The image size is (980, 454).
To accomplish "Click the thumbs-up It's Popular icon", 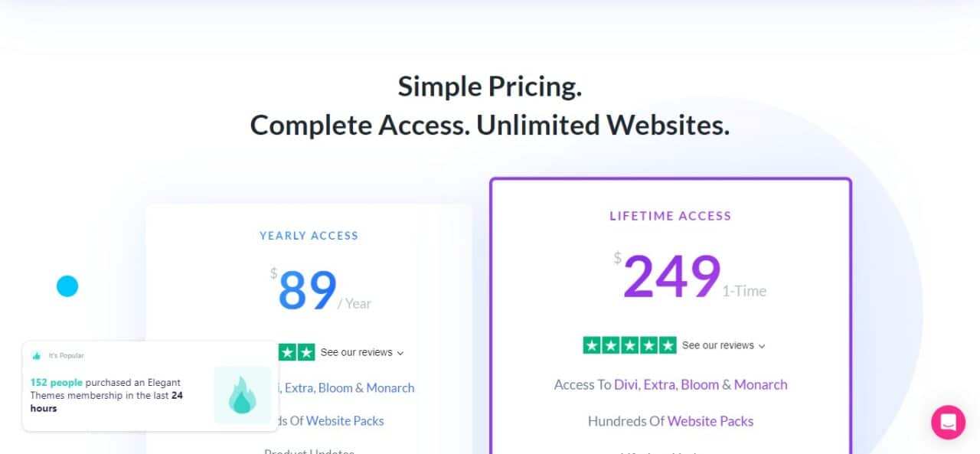I will [36, 356].
